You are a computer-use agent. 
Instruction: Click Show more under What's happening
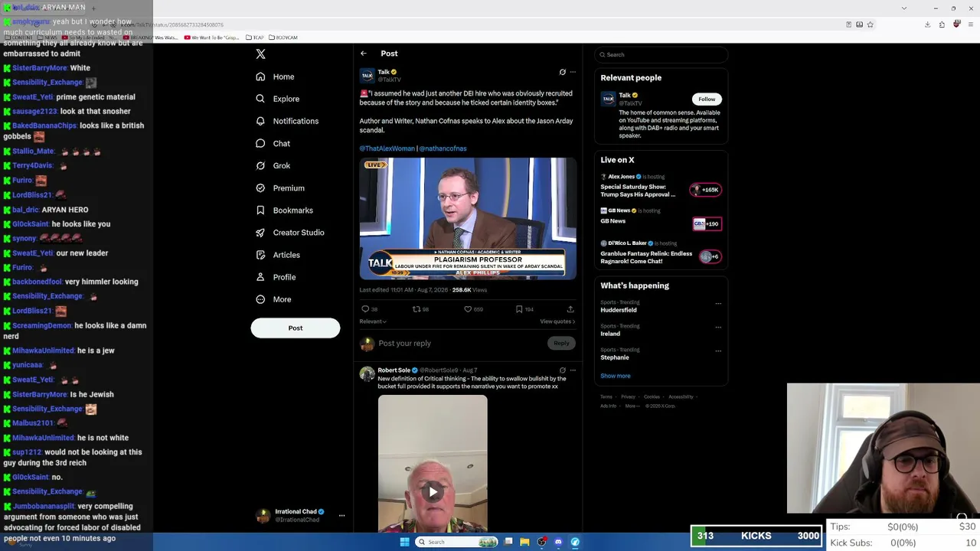(x=616, y=376)
